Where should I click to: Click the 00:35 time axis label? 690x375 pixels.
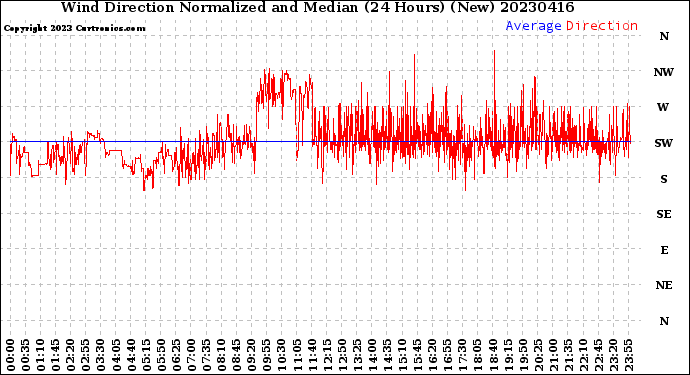point(26,356)
